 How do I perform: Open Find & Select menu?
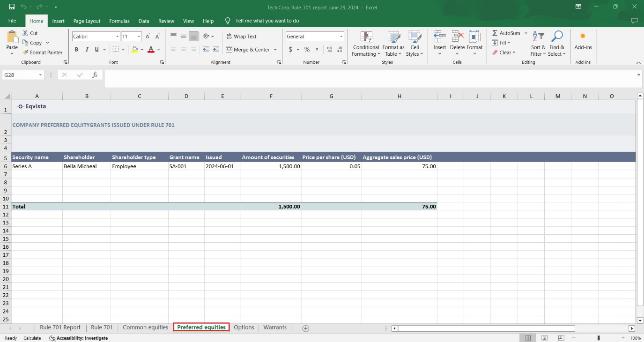point(557,44)
